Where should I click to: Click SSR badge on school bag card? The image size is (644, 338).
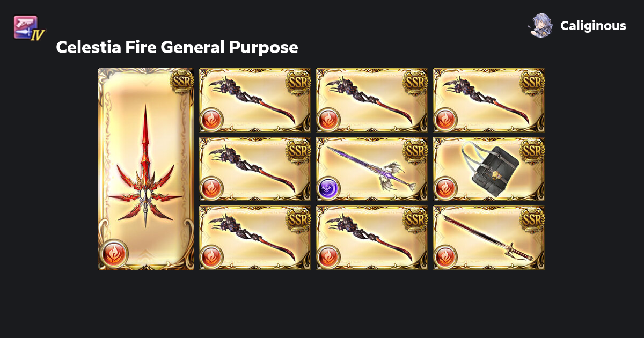532,151
